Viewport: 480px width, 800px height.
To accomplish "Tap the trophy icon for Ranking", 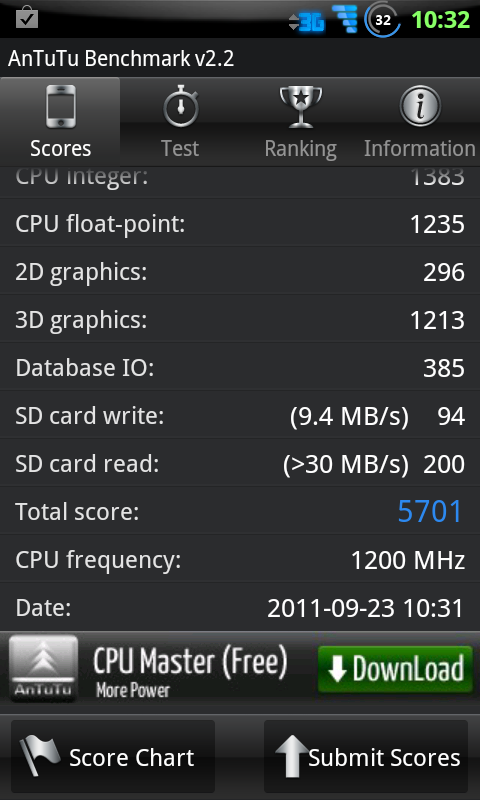I will tap(300, 107).
